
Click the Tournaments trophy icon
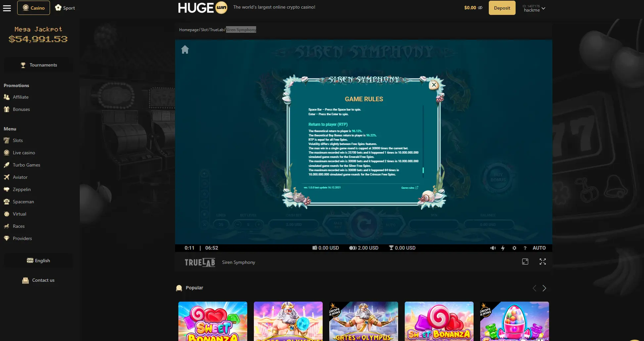coord(23,65)
